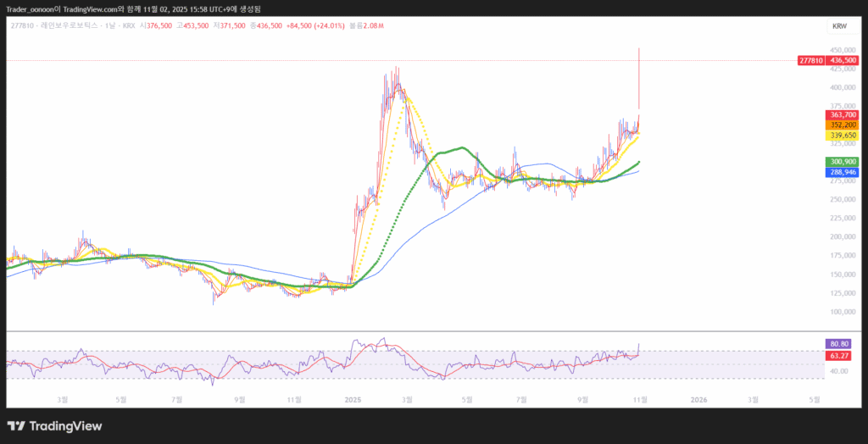Select the blue 288,946 moving average label
This screenshot has height=444, width=868.
click(843, 172)
